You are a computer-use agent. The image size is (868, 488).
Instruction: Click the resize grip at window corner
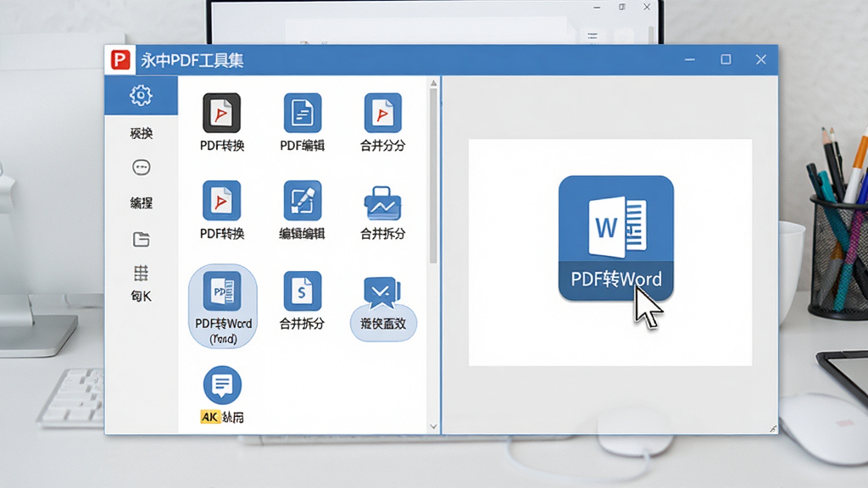click(773, 429)
